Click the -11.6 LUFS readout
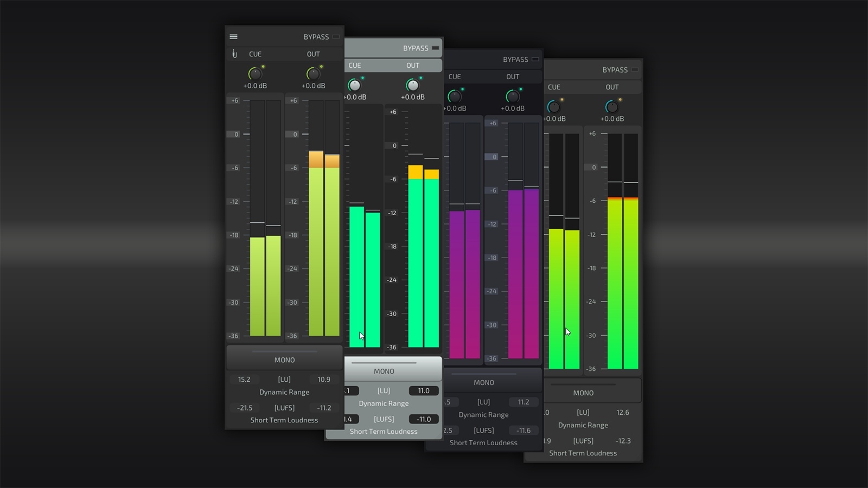This screenshot has height=488, width=868. point(524,431)
